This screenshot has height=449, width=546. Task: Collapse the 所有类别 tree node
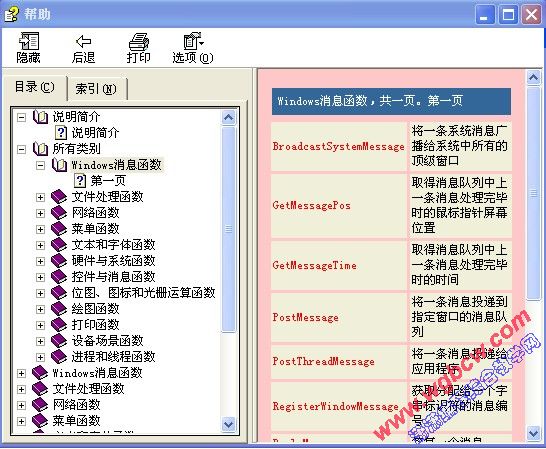21,149
